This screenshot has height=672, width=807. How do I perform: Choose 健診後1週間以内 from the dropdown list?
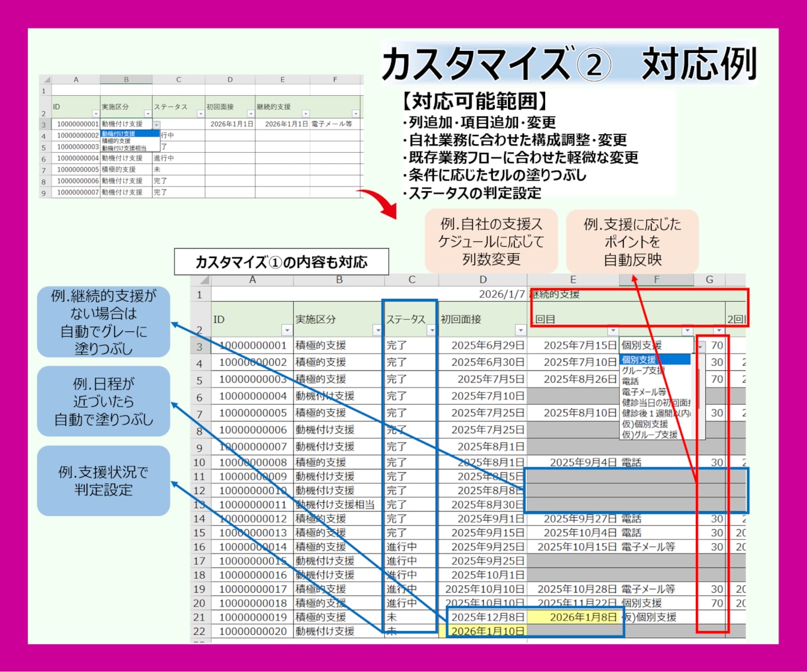coord(656,413)
